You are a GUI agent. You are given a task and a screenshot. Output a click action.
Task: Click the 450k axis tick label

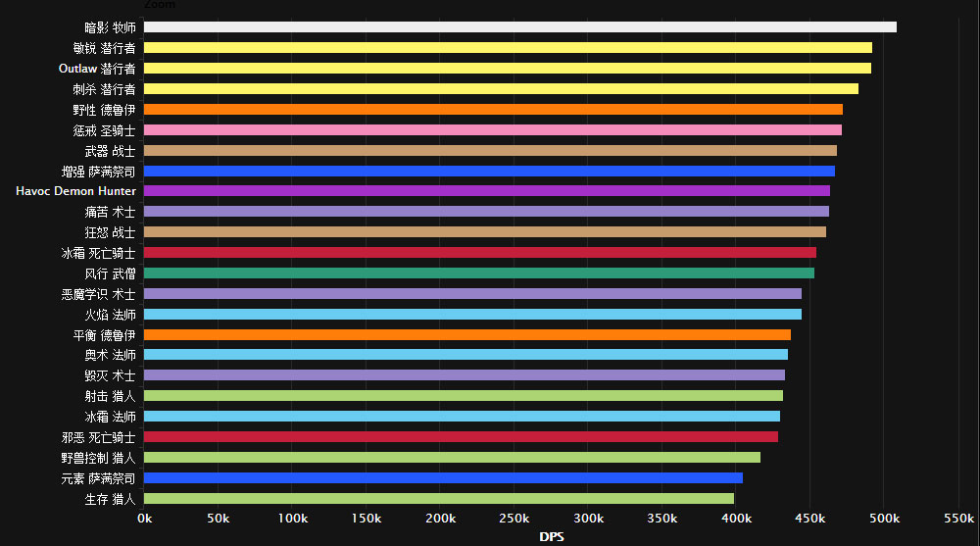point(810,519)
